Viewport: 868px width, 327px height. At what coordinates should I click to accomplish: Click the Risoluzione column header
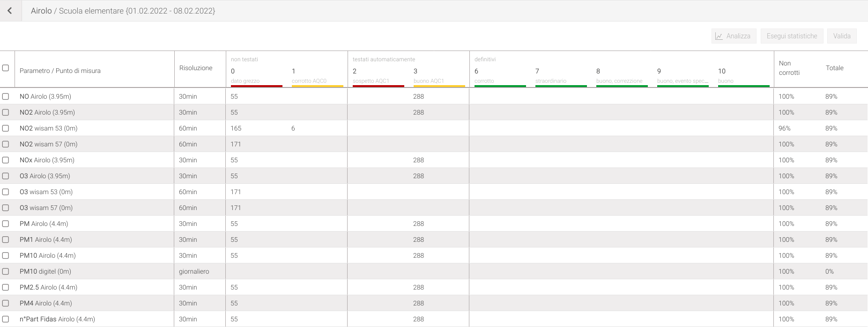(196, 68)
